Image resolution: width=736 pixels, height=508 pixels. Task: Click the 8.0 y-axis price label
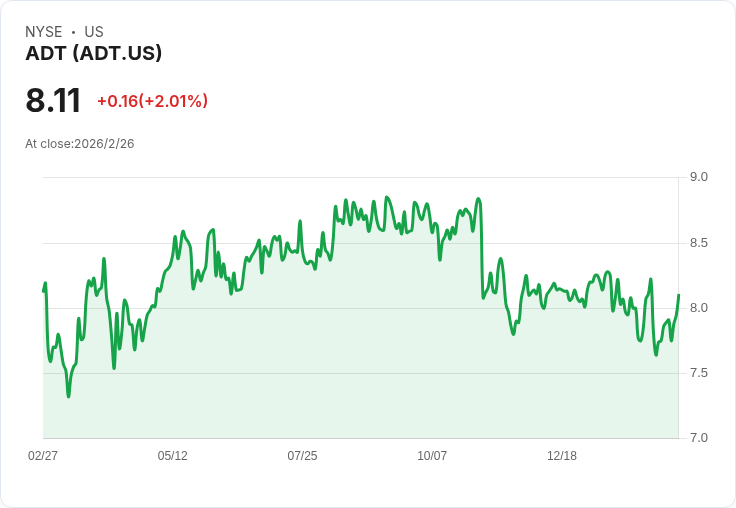pos(699,308)
